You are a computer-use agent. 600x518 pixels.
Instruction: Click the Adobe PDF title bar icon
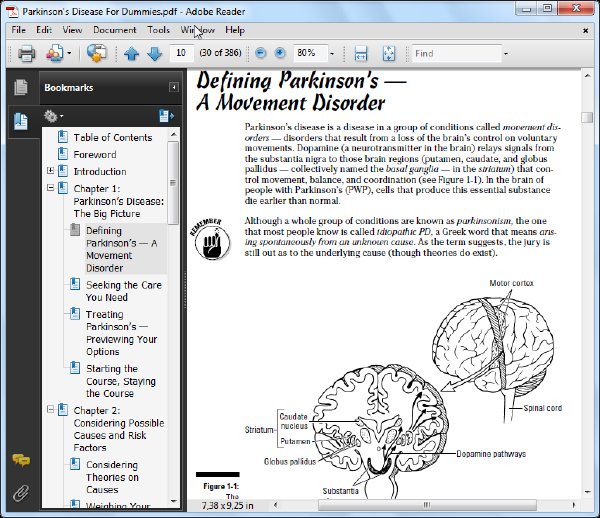[12, 11]
